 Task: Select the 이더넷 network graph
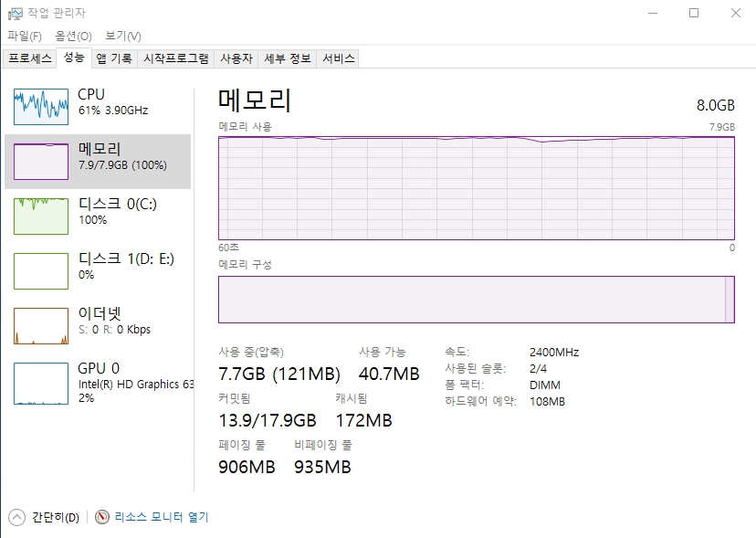click(x=41, y=326)
